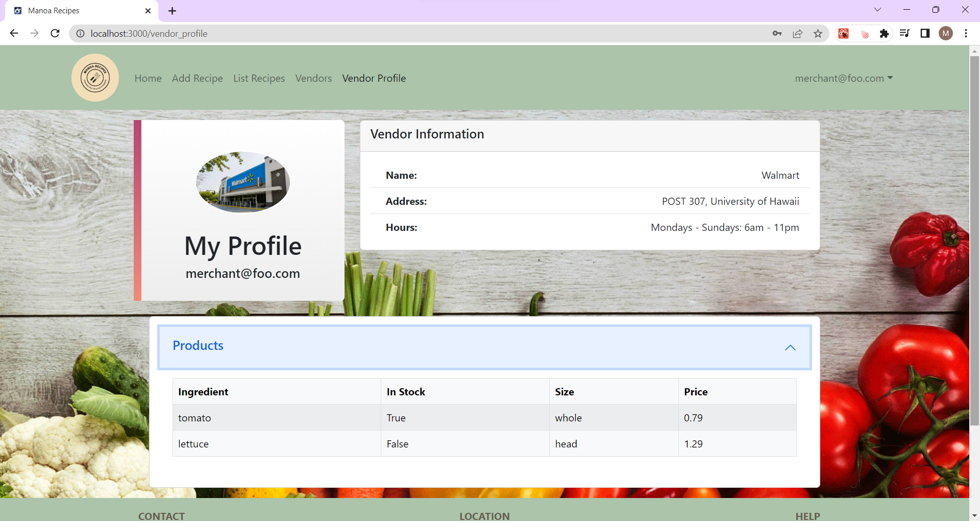980x521 pixels.
Task: Open saved passwords key icon
Action: point(777,33)
